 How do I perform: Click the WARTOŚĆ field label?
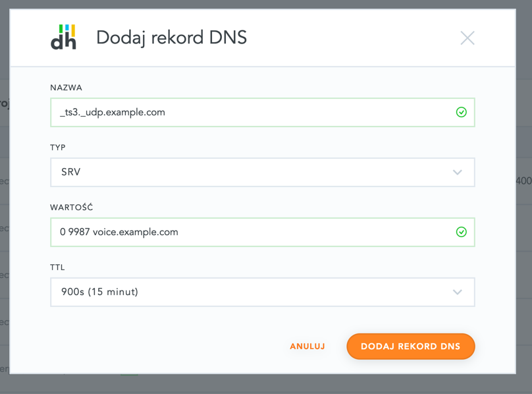click(71, 208)
